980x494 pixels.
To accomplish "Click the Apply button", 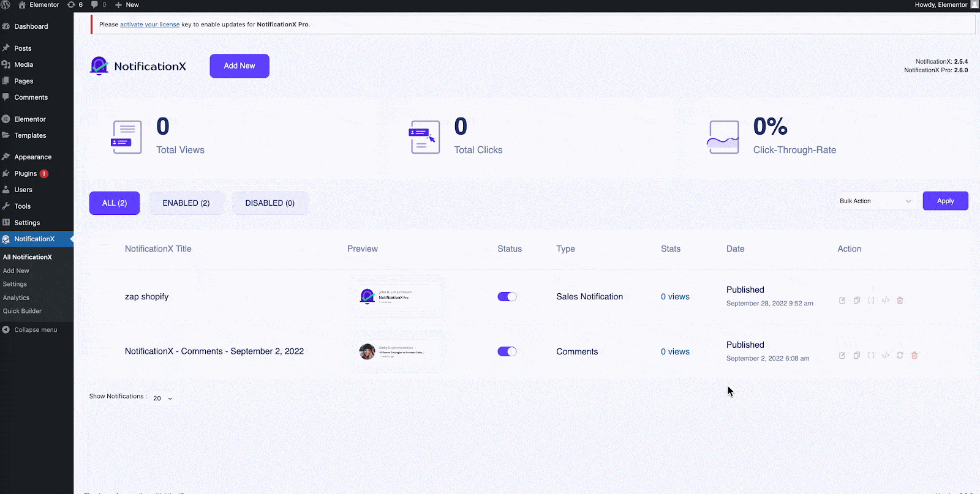I will coord(946,201).
